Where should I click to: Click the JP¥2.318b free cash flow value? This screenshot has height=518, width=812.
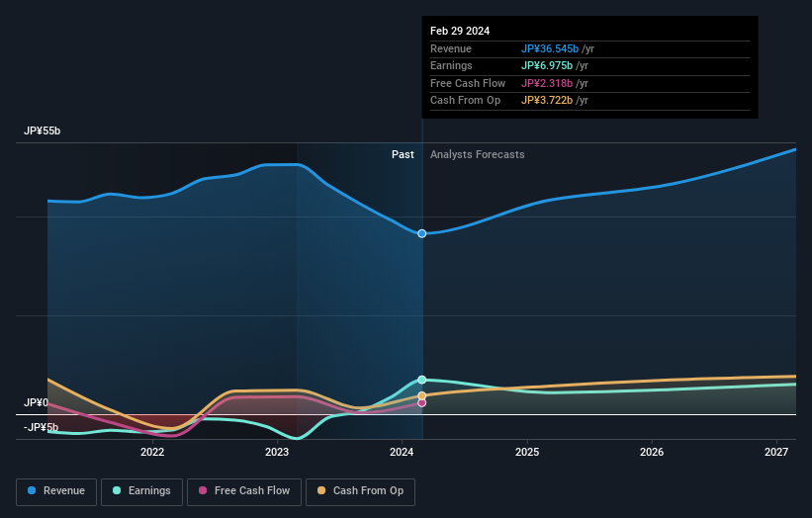[547, 83]
